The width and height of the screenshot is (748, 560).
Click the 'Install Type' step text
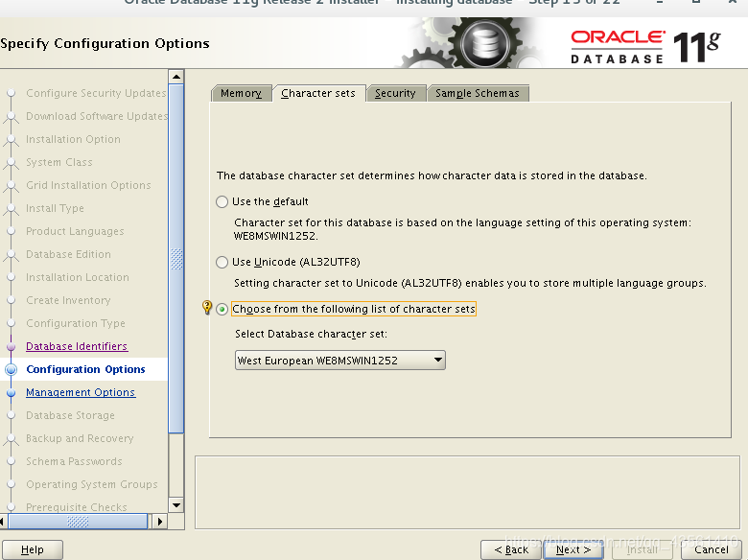(x=55, y=208)
